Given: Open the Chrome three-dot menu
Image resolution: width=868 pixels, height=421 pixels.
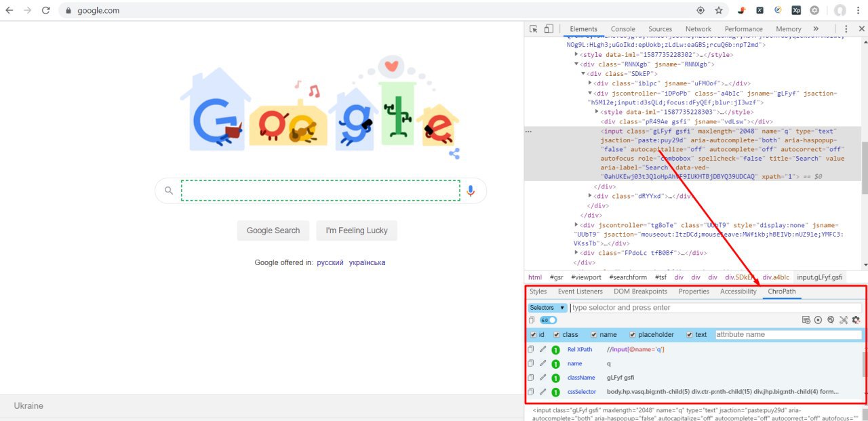Looking at the screenshot, I should point(858,10).
